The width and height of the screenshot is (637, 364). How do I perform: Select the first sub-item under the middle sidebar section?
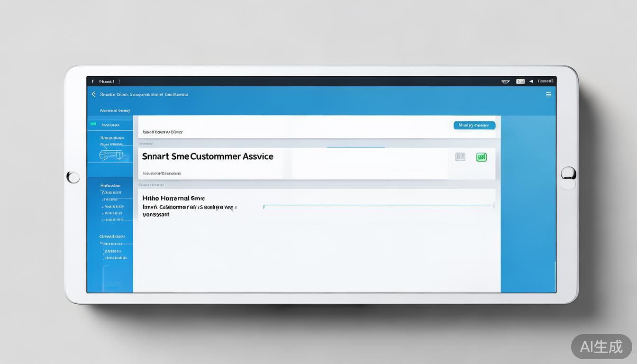(114, 200)
